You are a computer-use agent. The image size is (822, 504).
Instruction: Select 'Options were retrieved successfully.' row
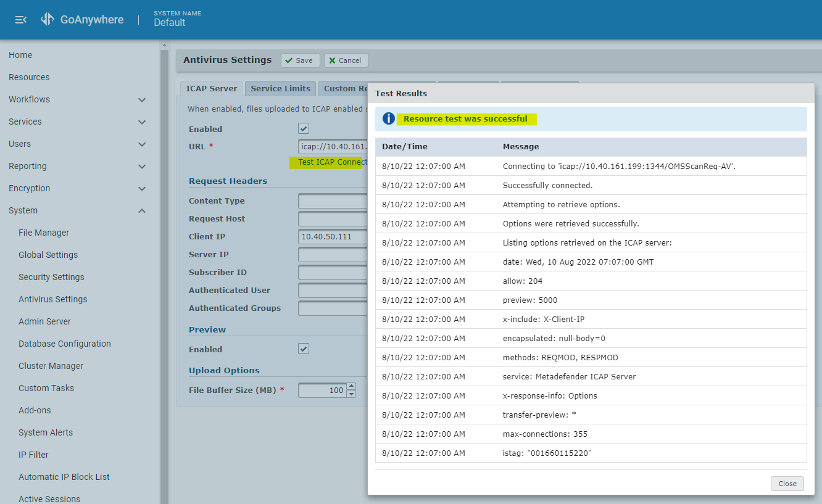point(591,223)
